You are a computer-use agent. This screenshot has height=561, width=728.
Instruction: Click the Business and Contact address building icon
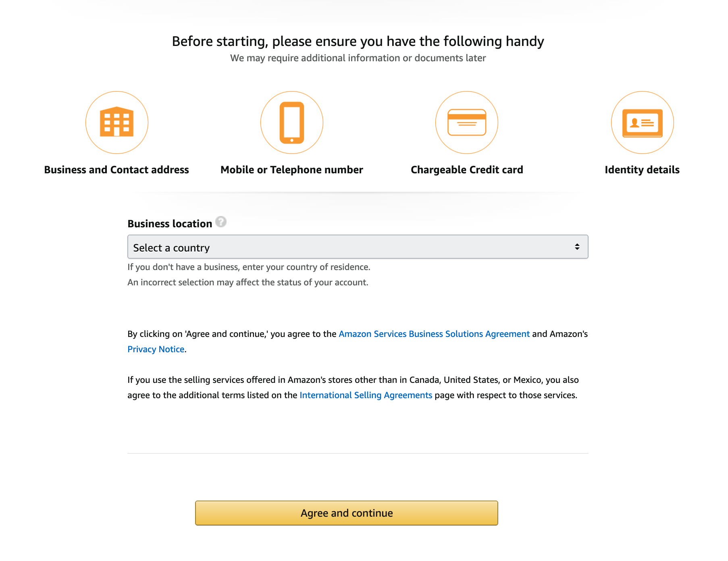(x=117, y=122)
